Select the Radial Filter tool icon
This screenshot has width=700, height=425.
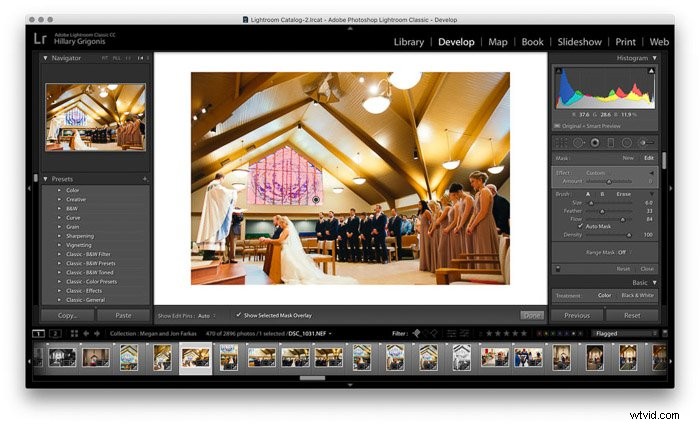tap(627, 143)
